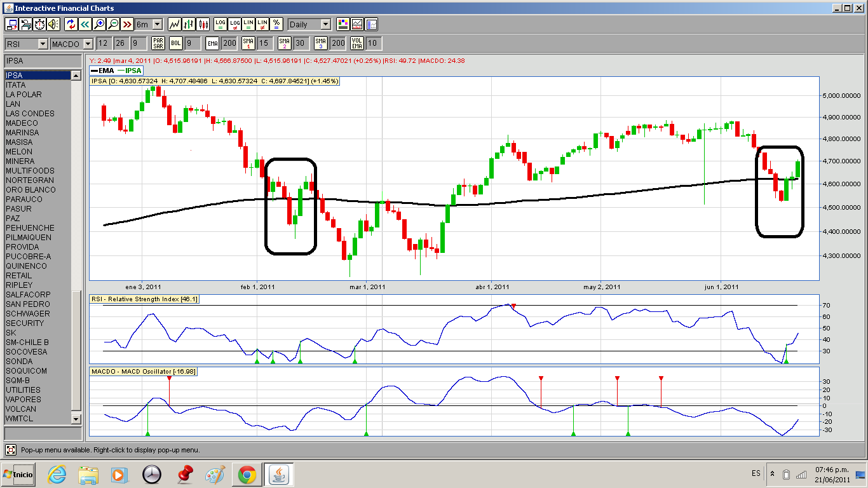Click the SMA 1 period field showing 15

pyautogui.click(x=265, y=43)
